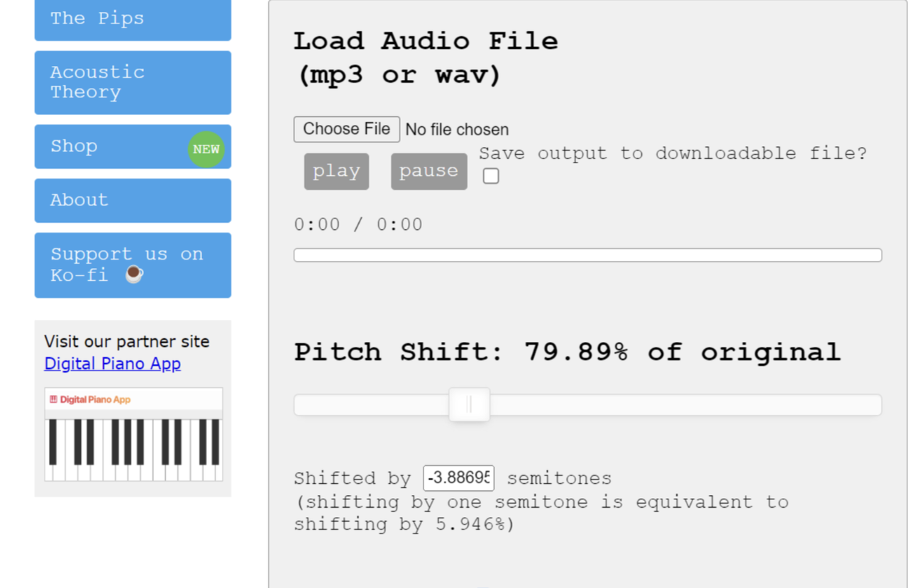Image resolution: width=908 pixels, height=588 pixels.
Task: Click the 0:00 / 0:00 time display
Action: tap(358, 225)
